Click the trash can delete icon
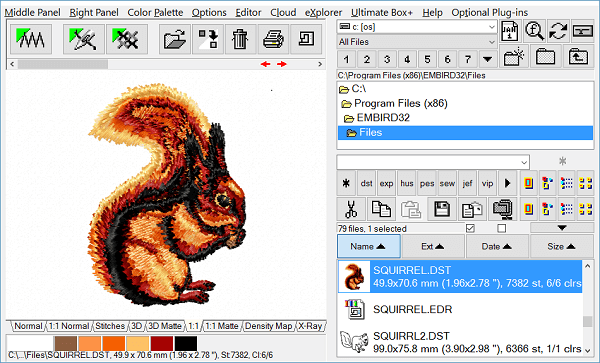The height and width of the screenshot is (363, 600). [x=240, y=39]
